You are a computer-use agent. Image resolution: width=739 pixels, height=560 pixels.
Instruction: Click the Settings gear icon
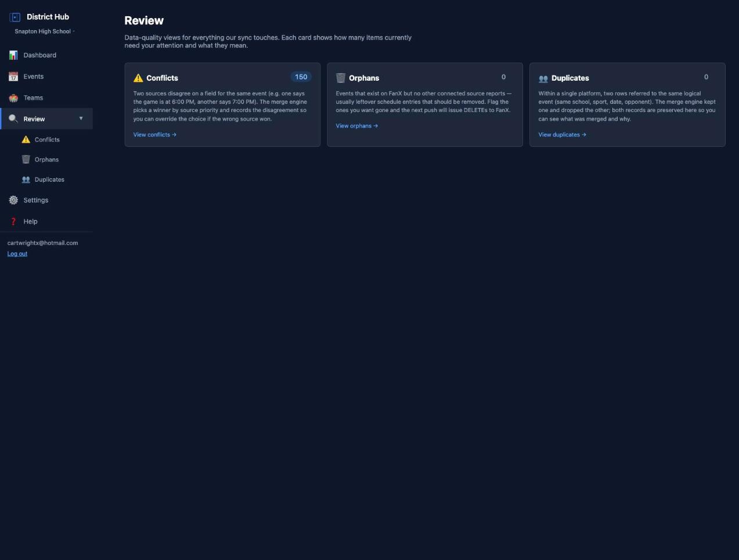point(13,200)
